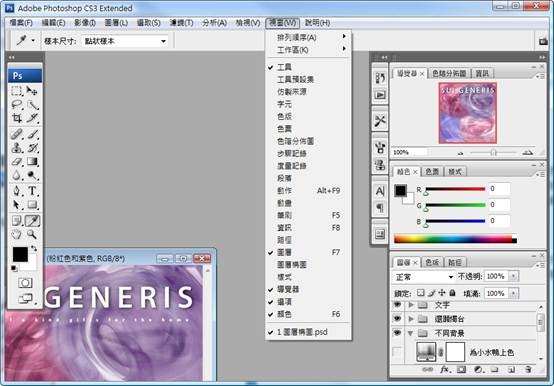Show the 為小水鴨上色 layer
Image resolution: width=554 pixels, height=386 pixels.
(397, 352)
